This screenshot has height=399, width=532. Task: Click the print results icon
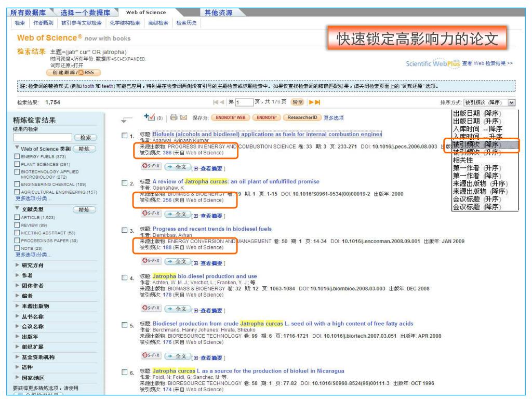click(x=174, y=117)
